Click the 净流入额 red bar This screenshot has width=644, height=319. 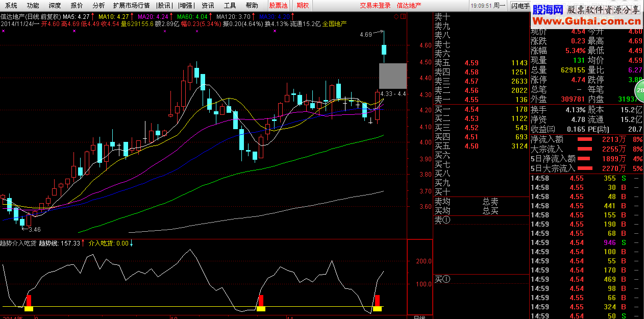(585, 139)
